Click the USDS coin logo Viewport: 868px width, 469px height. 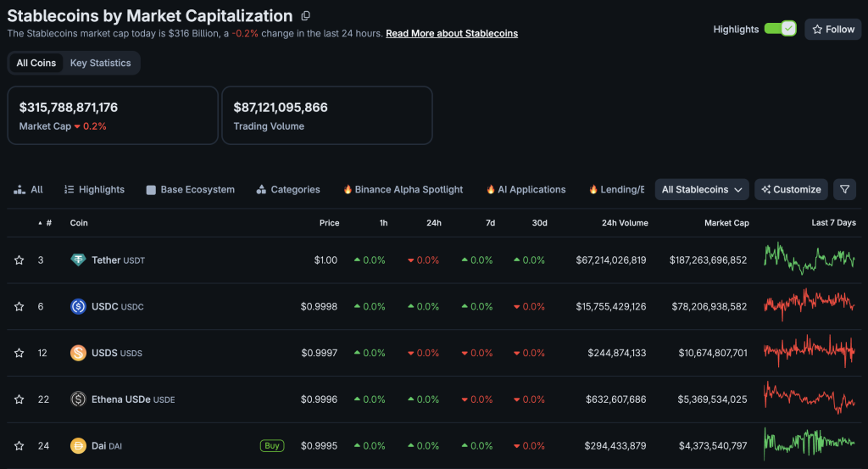coord(78,353)
